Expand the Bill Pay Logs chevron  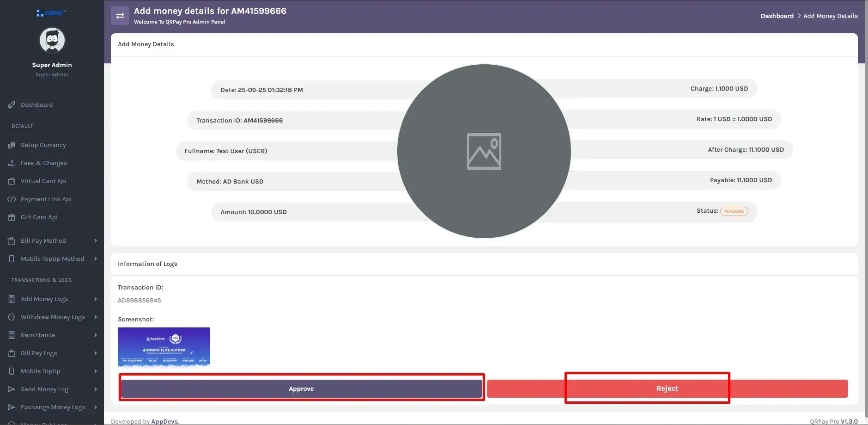pyautogui.click(x=96, y=353)
